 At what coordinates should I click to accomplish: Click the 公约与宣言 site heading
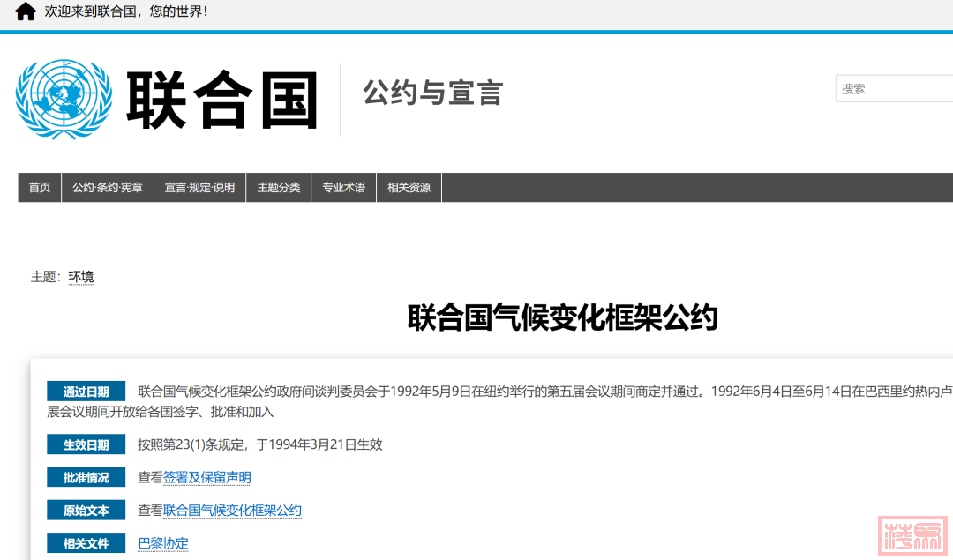(432, 93)
